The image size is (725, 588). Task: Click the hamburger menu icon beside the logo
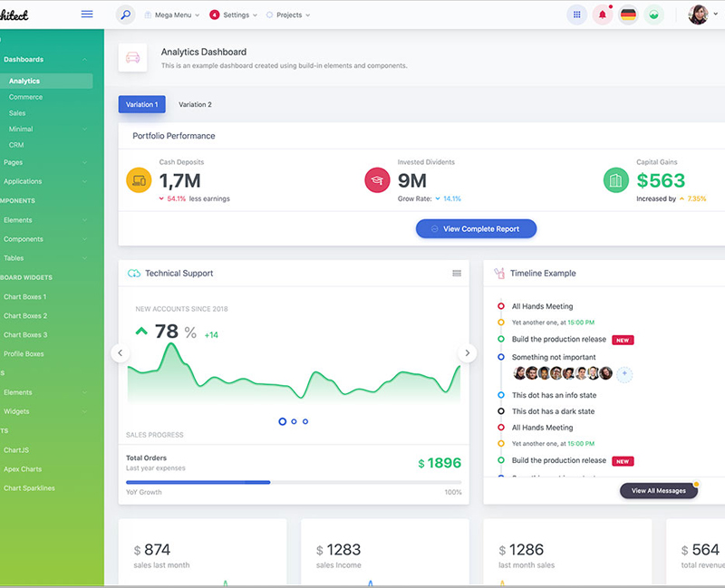(87, 14)
